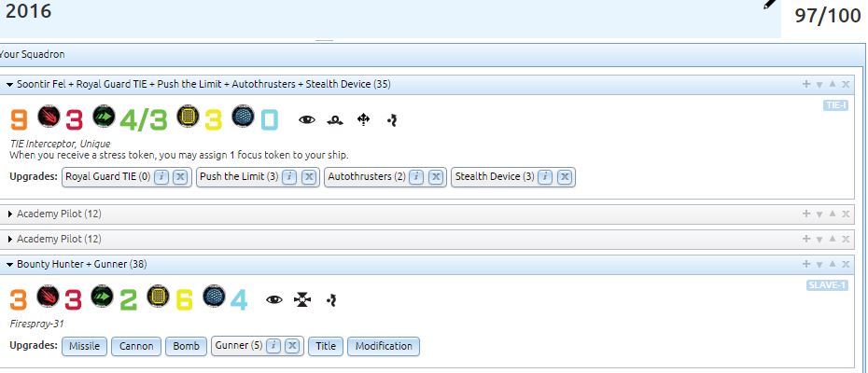
Task: Click Bounty Hunter's evade action icon
Action: click(x=331, y=300)
